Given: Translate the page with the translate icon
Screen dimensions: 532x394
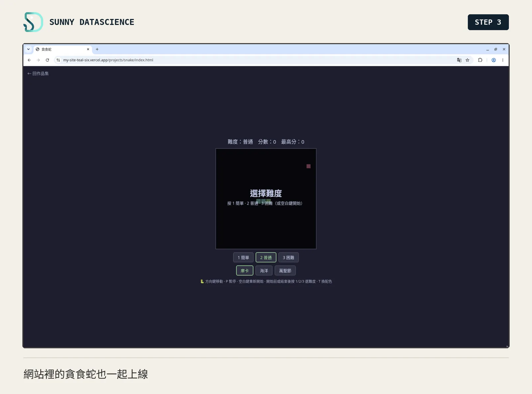Looking at the screenshot, I should tap(459, 60).
